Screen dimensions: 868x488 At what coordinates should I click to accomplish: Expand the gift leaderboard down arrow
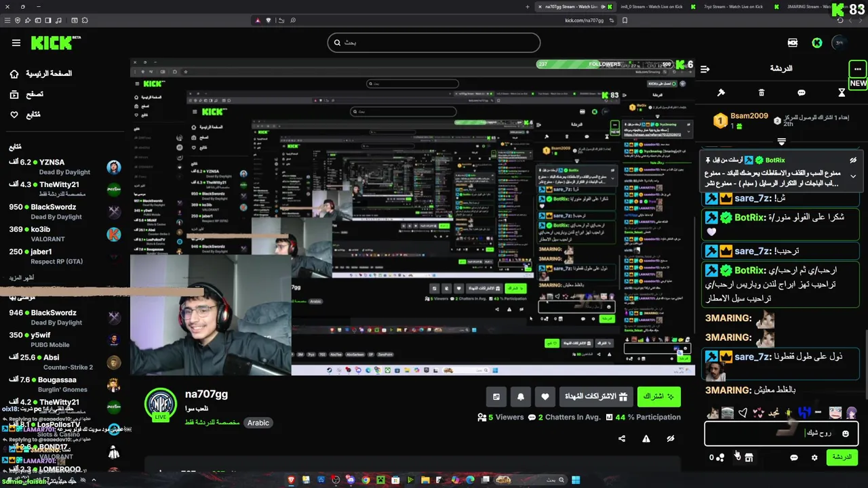click(781, 142)
